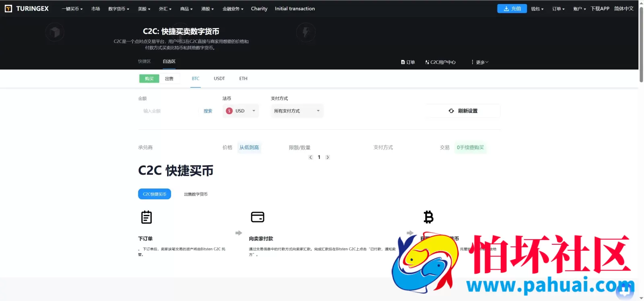The width and height of the screenshot is (644, 301).
Task: Open the Charity page
Action: (259, 9)
